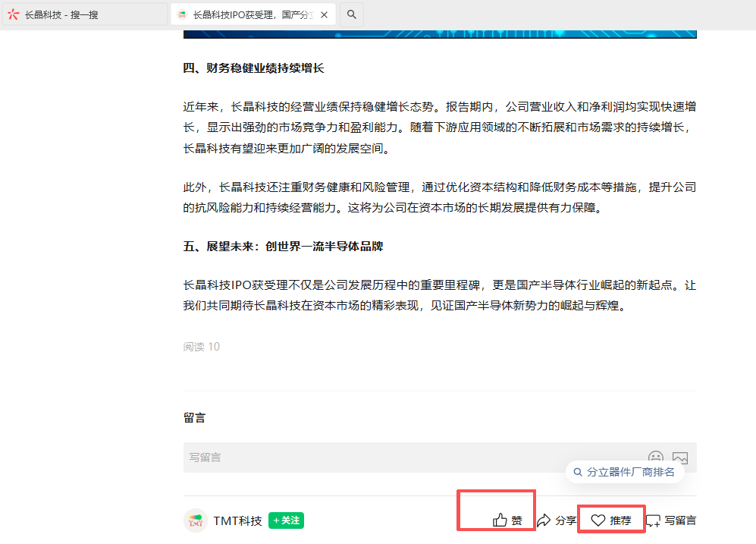Screen dimensions: 756x544
Task: Open the emoji picker in comment box
Action: (x=656, y=458)
